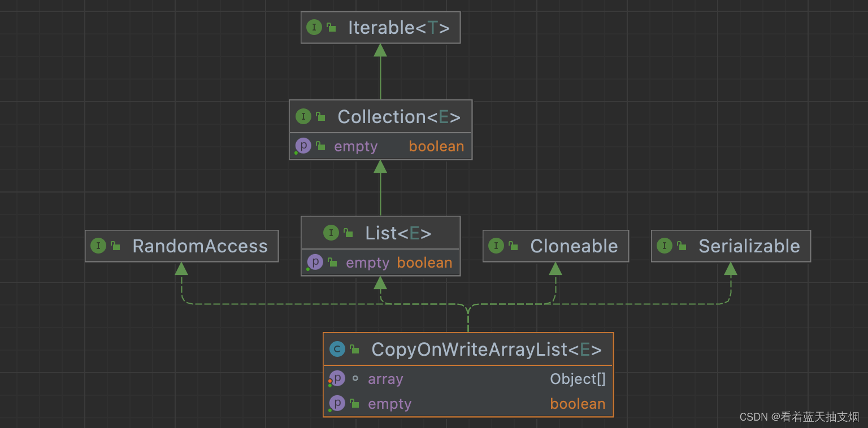
Task: Click the lock icon beside the Collection<E> title
Action: tap(320, 117)
